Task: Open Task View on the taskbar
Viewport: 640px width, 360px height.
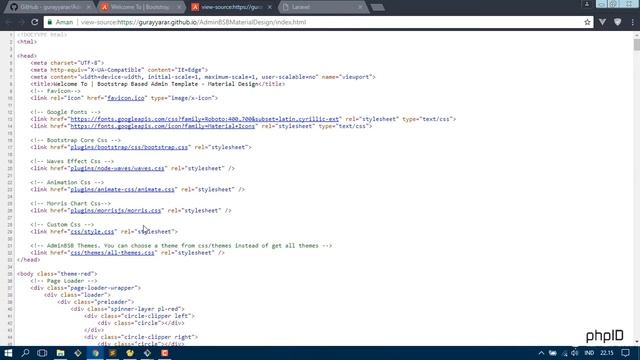Action: click(x=42, y=353)
